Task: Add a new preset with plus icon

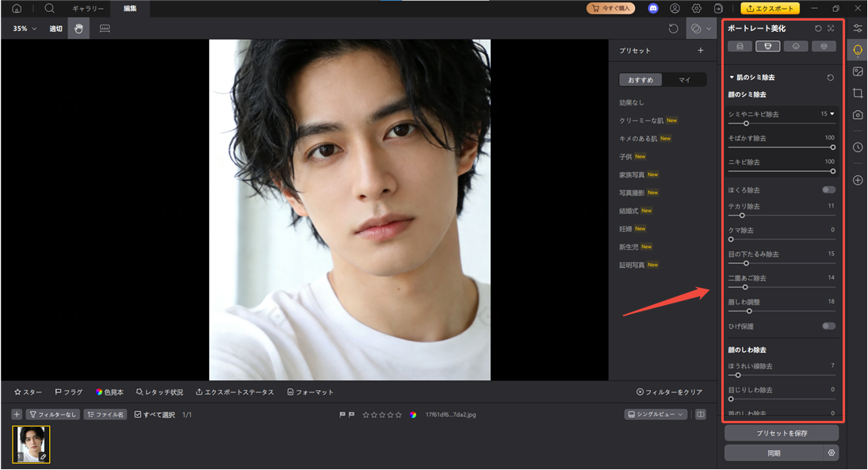Action: 700,51
